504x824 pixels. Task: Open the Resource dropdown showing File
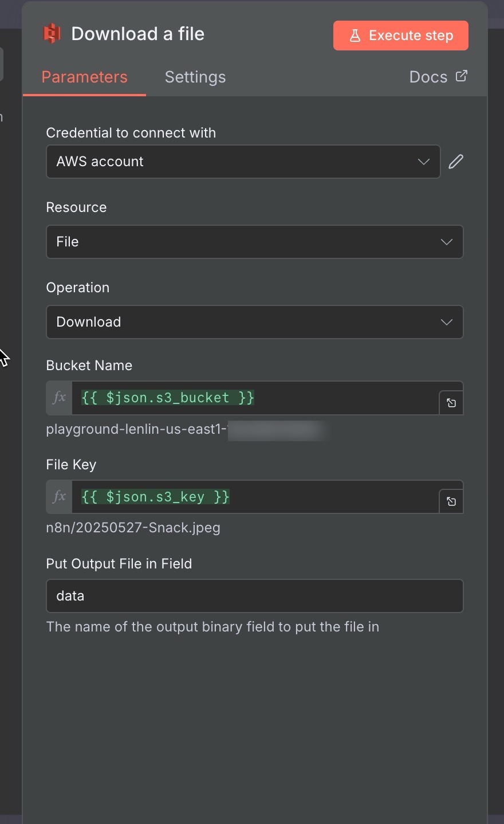click(x=254, y=242)
